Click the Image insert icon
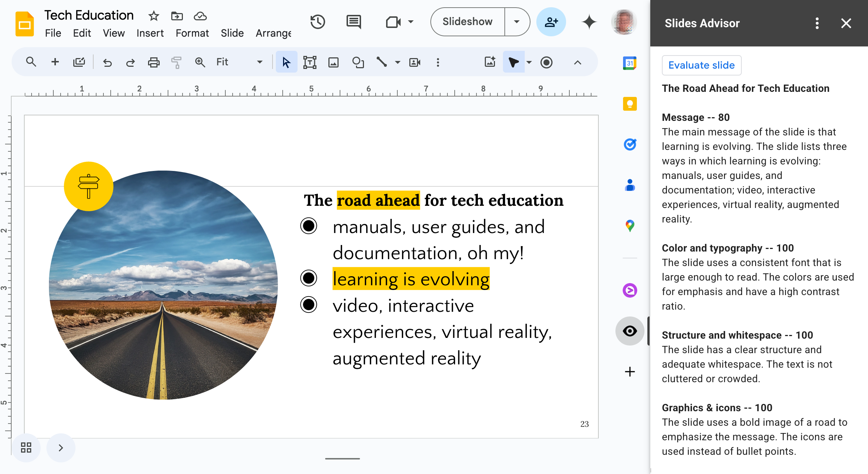The height and width of the screenshot is (474, 868). pos(334,62)
